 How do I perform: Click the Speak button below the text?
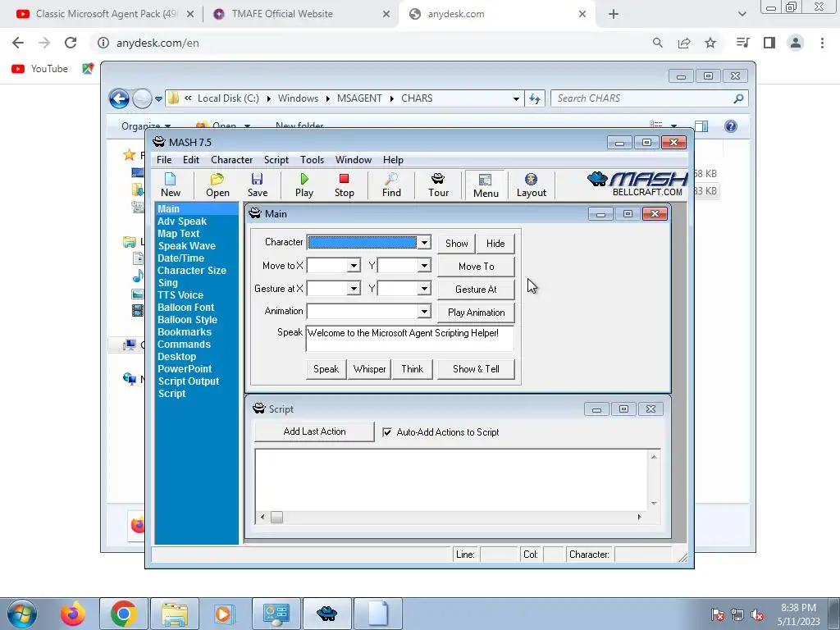click(x=326, y=369)
